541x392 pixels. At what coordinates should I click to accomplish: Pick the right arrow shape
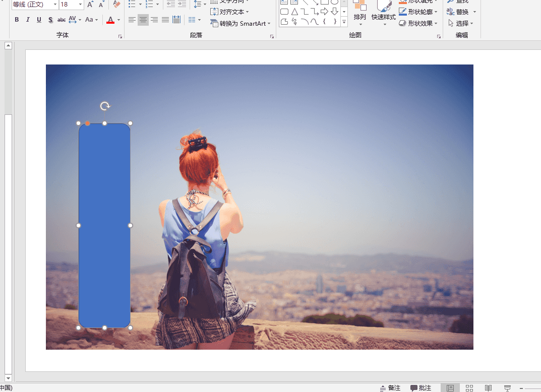[325, 12]
